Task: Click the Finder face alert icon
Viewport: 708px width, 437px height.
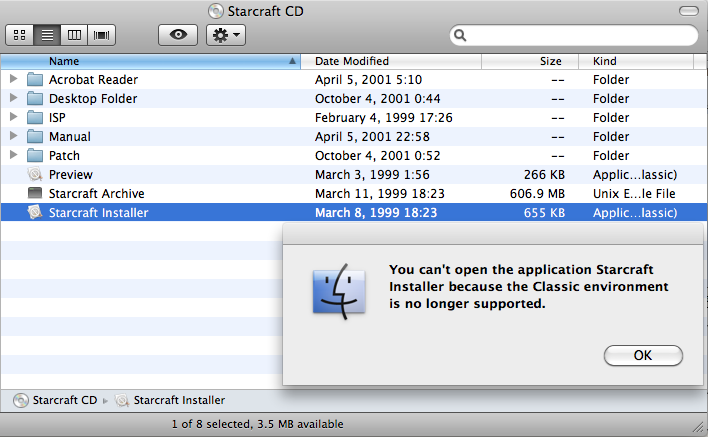Action: (339, 291)
